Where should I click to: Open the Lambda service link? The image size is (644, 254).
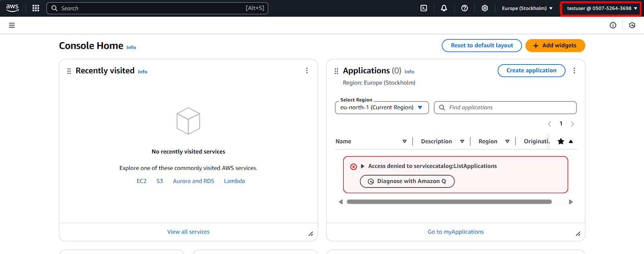pos(235,181)
